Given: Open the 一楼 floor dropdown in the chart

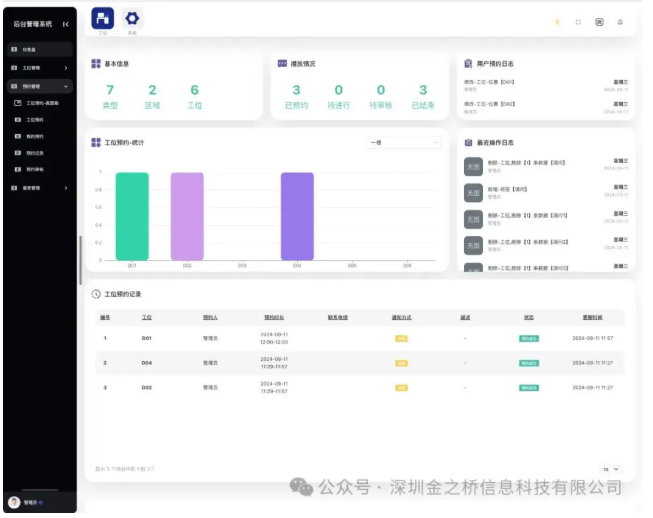Looking at the screenshot, I should 404,142.
